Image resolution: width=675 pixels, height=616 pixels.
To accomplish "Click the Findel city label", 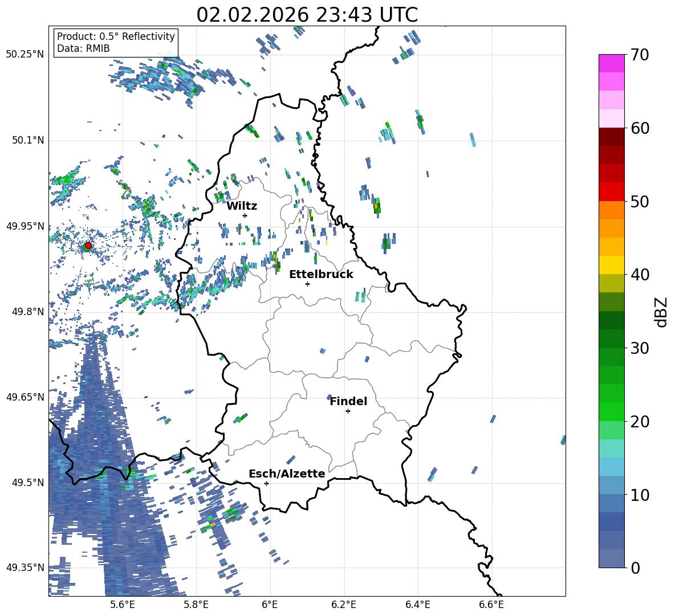I will click(348, 402).
